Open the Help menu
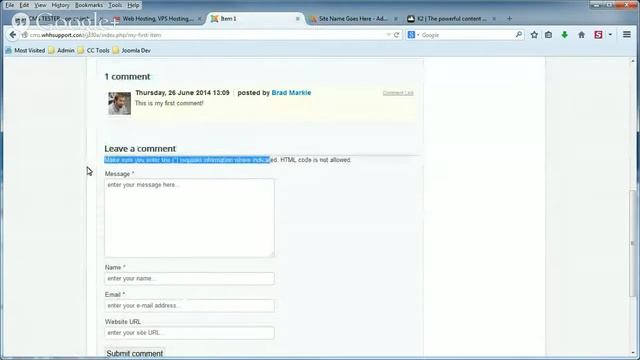The image size is (640, 360). (x=133, y=5)
